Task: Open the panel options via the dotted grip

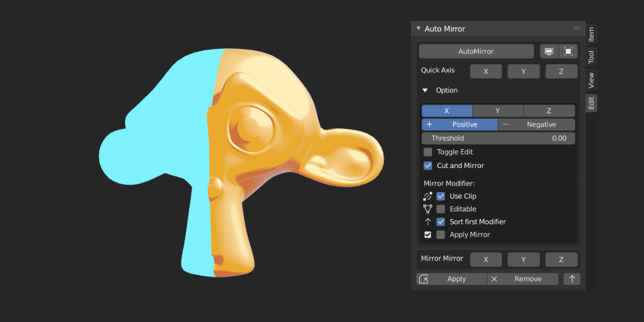Action: point(576,28)
